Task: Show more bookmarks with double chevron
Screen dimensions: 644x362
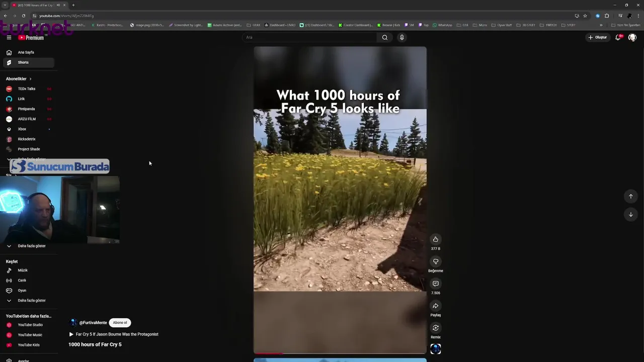Action: [x=601, y=25]
